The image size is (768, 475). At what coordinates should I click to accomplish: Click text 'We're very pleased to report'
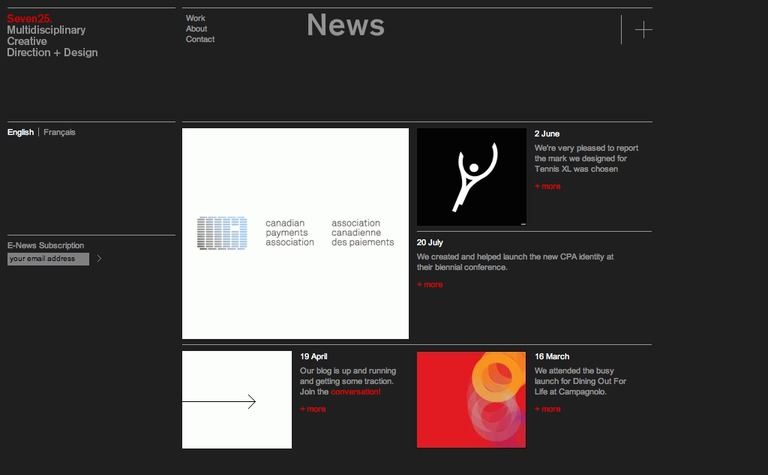(x=586, y=148)
